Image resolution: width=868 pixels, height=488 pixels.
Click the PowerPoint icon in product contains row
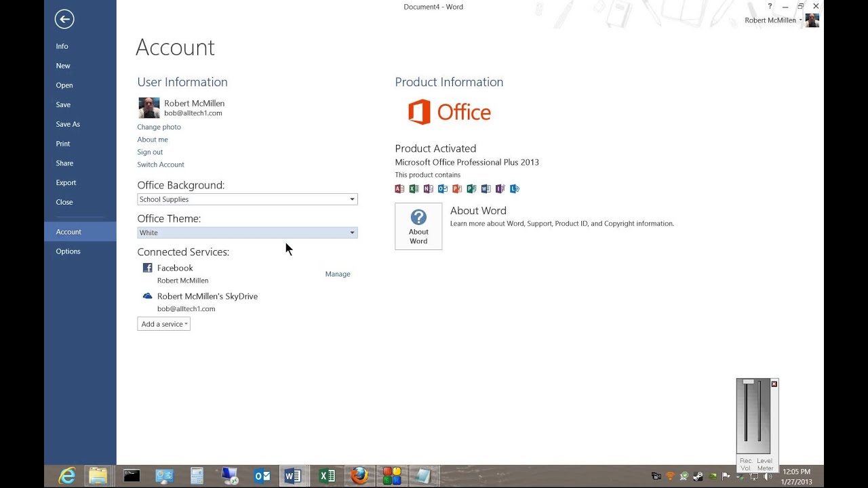click(x=456, y=188)
